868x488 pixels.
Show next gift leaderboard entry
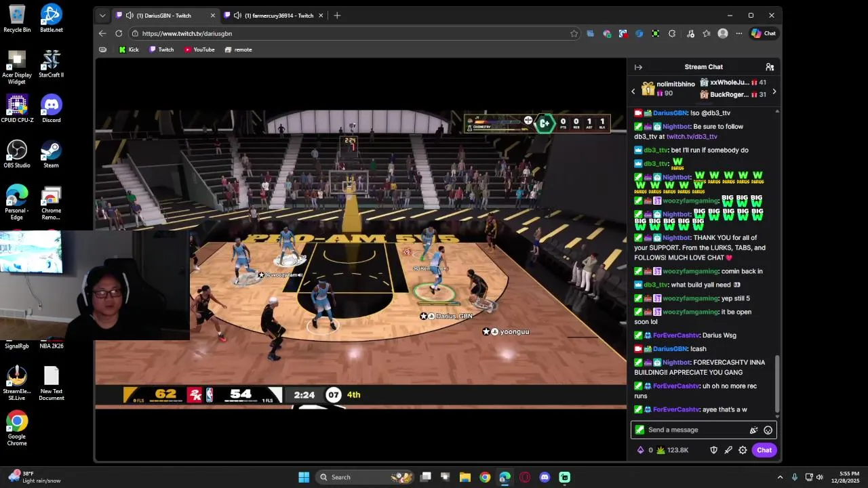tap(774, 91)
